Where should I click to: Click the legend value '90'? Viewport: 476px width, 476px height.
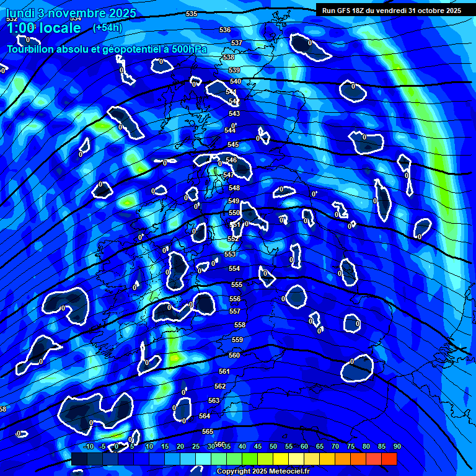pyautogui.click(x=397, y=446)
